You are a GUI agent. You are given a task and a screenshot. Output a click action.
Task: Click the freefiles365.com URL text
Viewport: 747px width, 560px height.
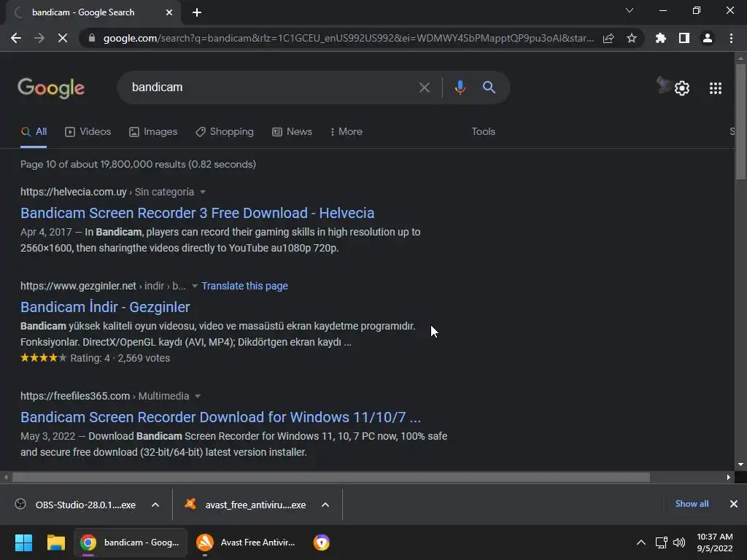pyautogui.click(x=75, y=396)
